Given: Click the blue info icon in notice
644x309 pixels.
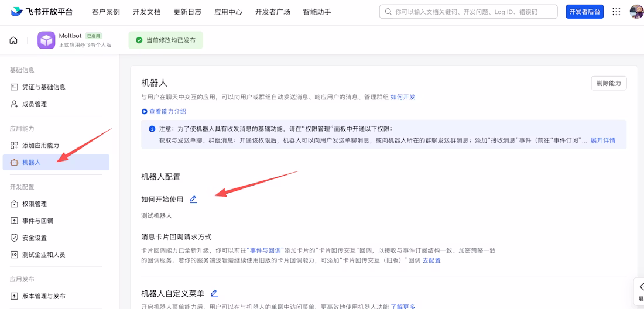Looking at the screenshot, I should click(152, 128).
